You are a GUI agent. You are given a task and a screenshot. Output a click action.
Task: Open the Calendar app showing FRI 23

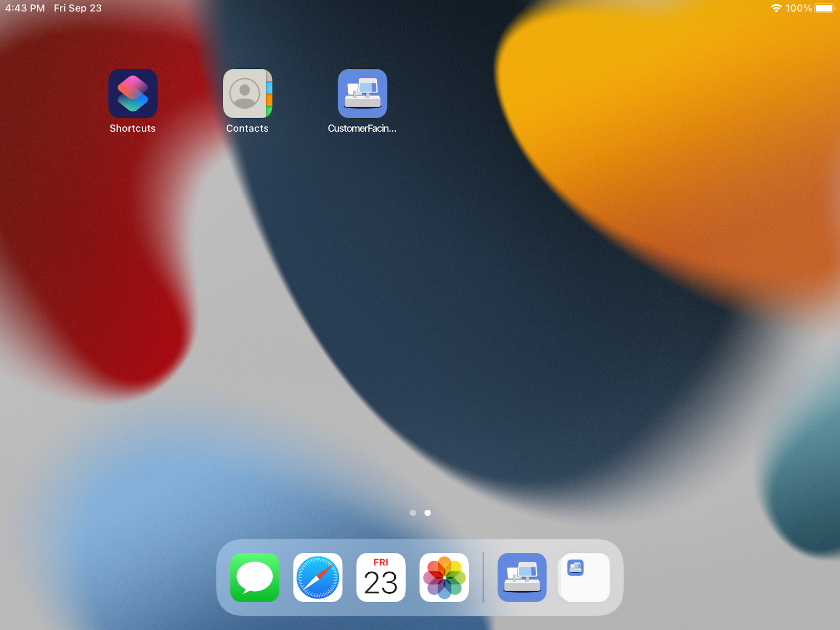[x=381, y=577]
